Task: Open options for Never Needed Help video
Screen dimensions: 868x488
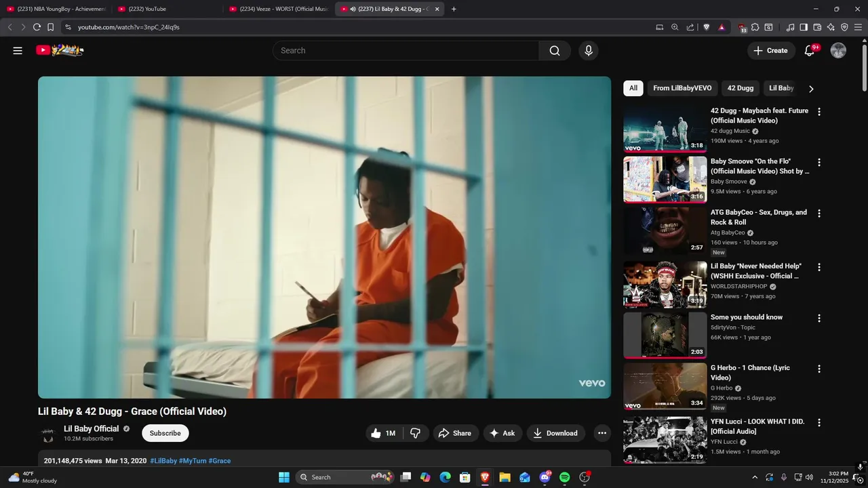Action: 819,267
